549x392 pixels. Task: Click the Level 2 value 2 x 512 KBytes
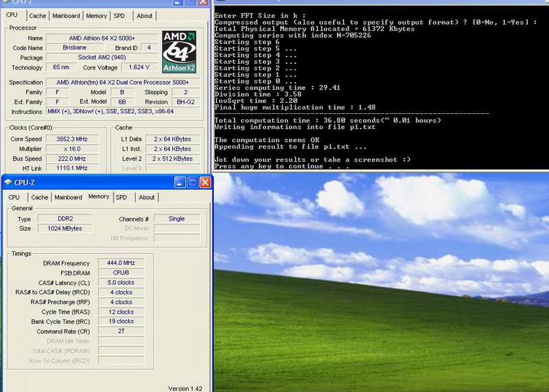click(x=173, y=159)
